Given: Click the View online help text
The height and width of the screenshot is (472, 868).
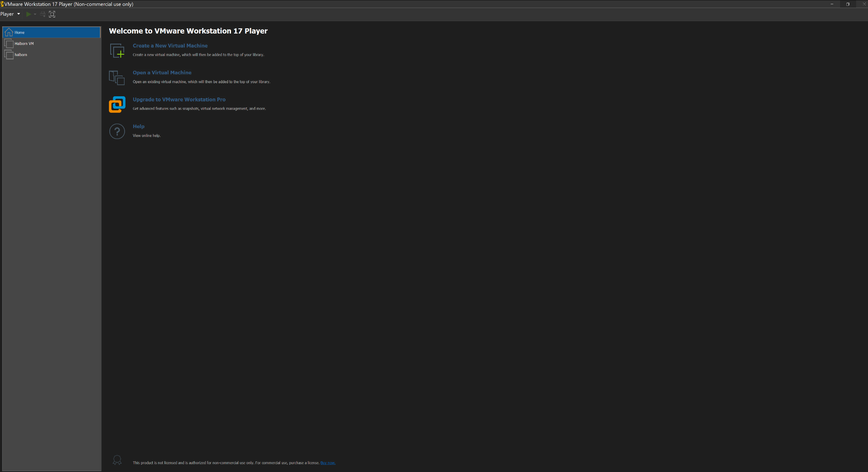Looking at the screenshot, I should [x=146, y=135].
